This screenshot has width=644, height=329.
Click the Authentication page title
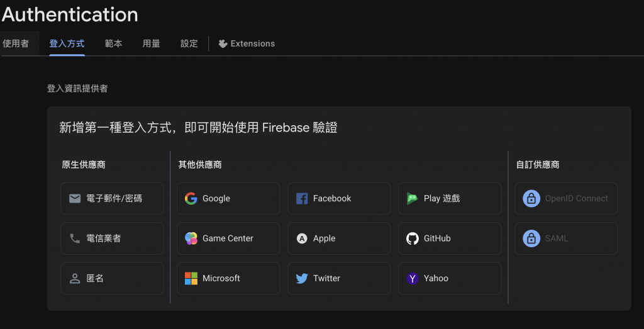pos(70,14)
